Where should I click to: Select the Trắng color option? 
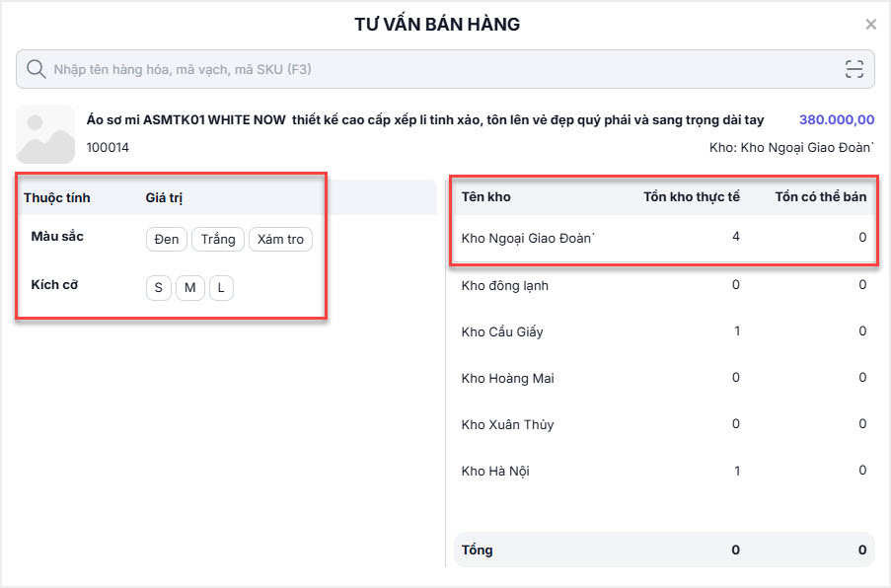218,240
